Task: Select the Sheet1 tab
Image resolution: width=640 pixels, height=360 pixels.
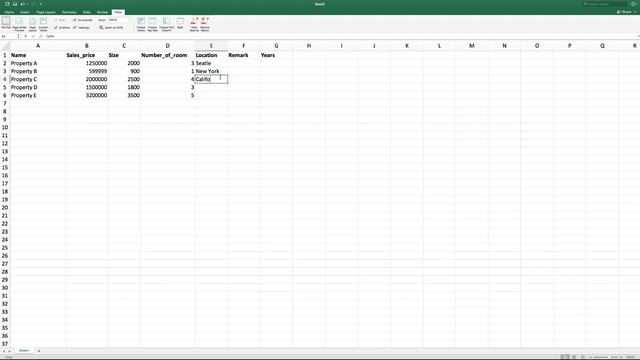Action: [24, 351]
